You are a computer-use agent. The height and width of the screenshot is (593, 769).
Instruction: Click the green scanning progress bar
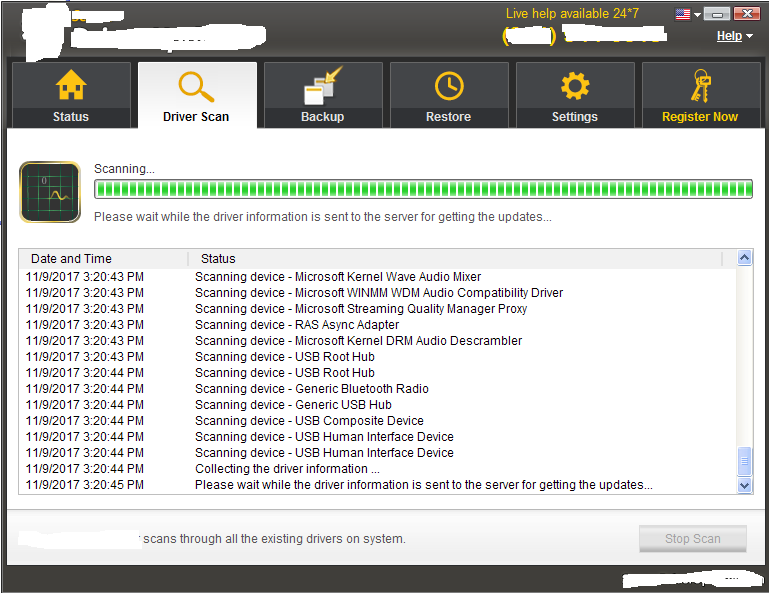[423, 189]
